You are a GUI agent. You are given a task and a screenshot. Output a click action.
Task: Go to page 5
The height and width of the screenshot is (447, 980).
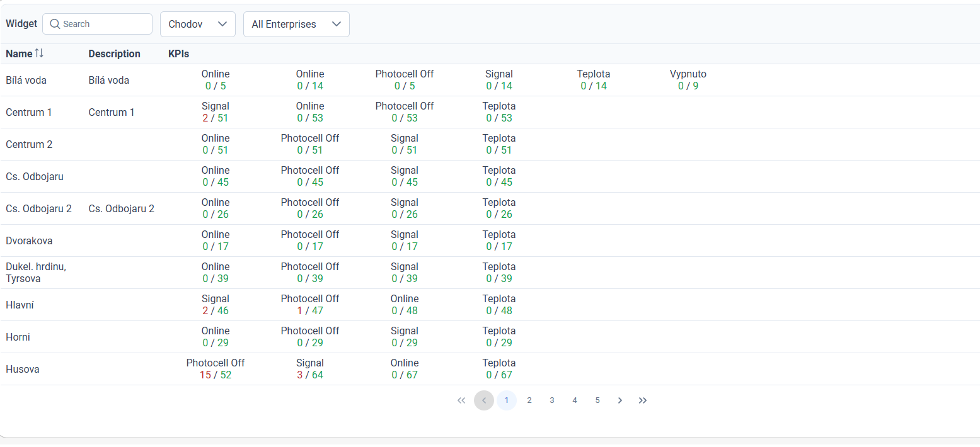tap(597, 400)
